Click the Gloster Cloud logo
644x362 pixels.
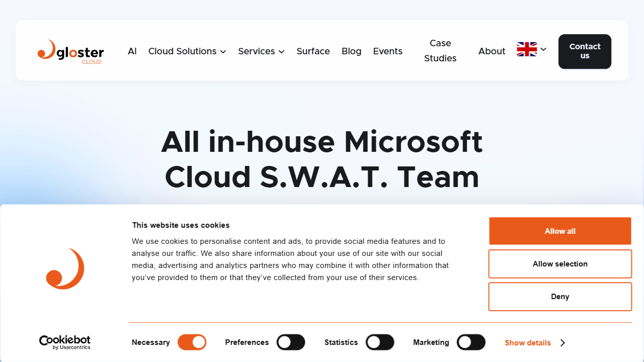click(x=70, y=51)
